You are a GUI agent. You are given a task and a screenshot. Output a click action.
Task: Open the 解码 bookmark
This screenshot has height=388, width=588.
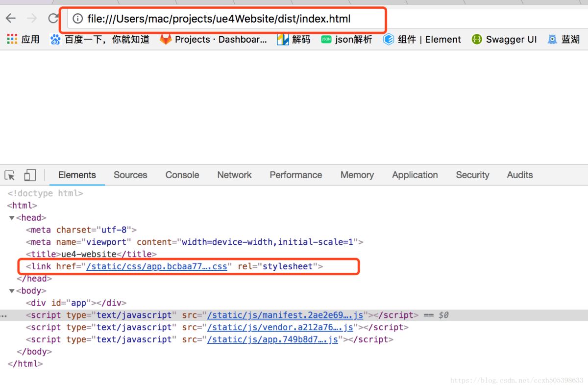click(294, 39)
